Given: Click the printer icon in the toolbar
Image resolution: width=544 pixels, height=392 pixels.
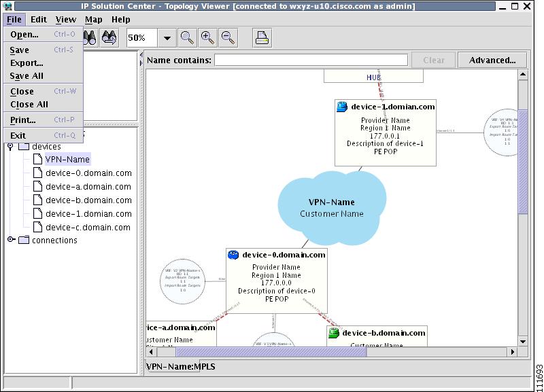Looking at the screenshot, I should pyautogui.click(x=262, y=38).
